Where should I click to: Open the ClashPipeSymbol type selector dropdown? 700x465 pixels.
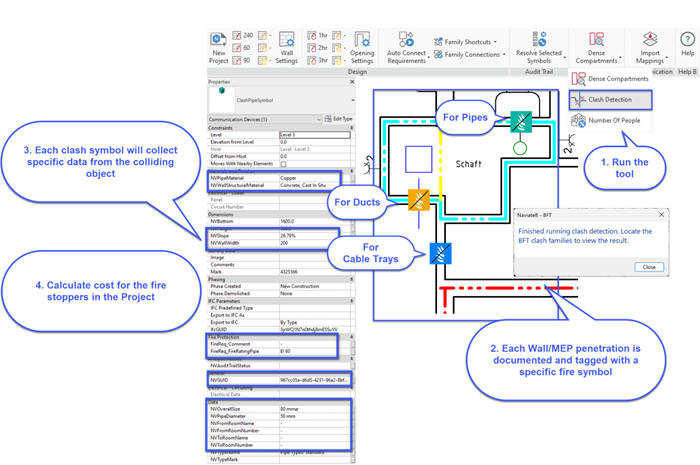point(353,100)
